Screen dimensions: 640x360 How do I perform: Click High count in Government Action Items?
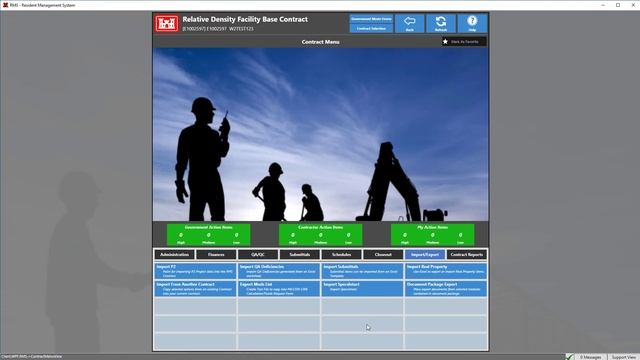(181, 236)
